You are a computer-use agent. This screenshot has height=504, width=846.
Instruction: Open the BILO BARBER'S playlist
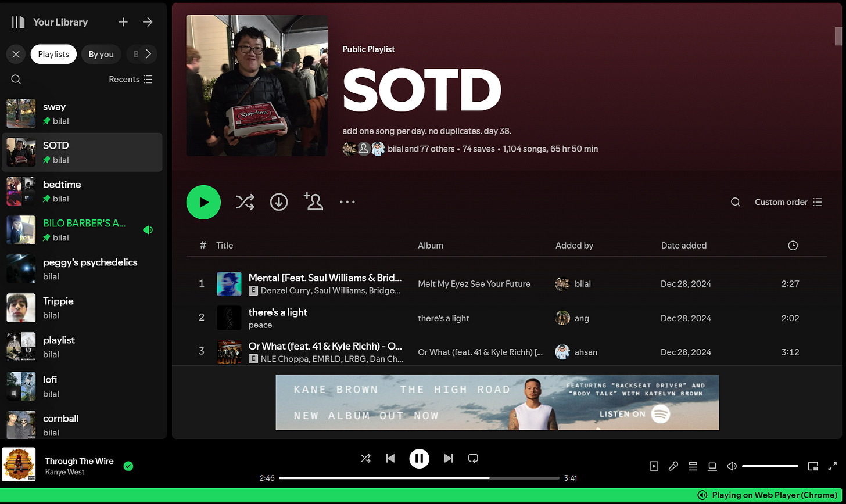82,230
